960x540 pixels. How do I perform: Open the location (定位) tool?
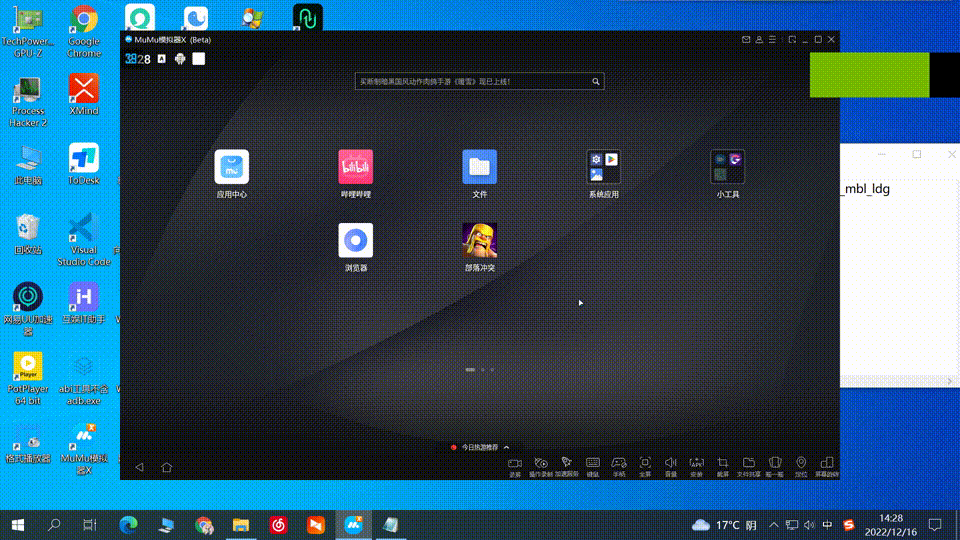(x=801, y=467)
